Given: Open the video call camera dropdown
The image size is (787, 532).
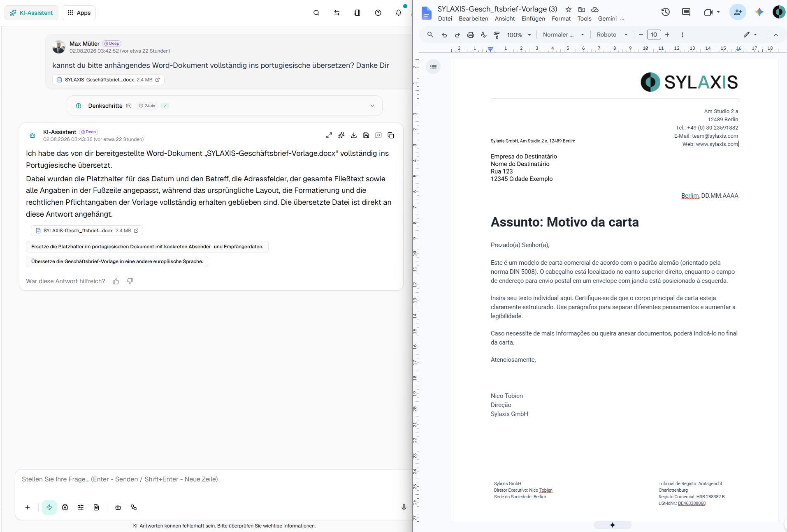Looking at the screenshot, I should point(712,12).
